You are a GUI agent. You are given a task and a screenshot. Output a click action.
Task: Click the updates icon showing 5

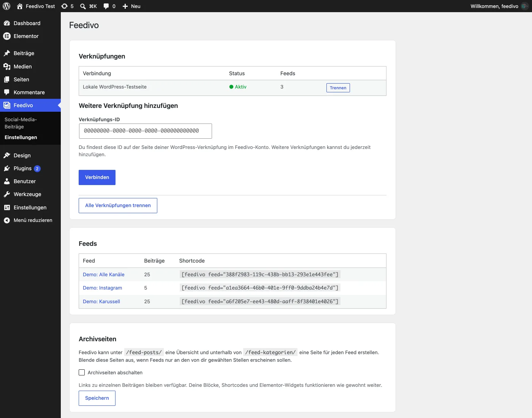(65, 6)
